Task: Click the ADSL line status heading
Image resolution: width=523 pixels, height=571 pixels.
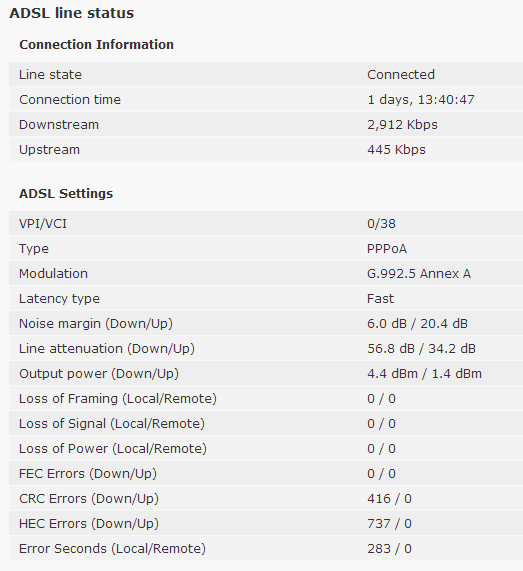Action: (72, 13)
